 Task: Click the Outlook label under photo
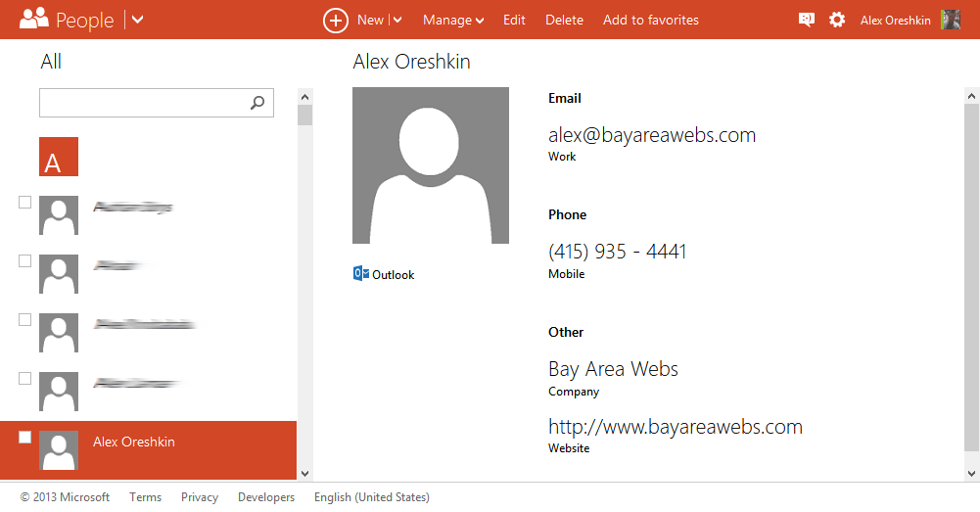(x=394, y=274)
